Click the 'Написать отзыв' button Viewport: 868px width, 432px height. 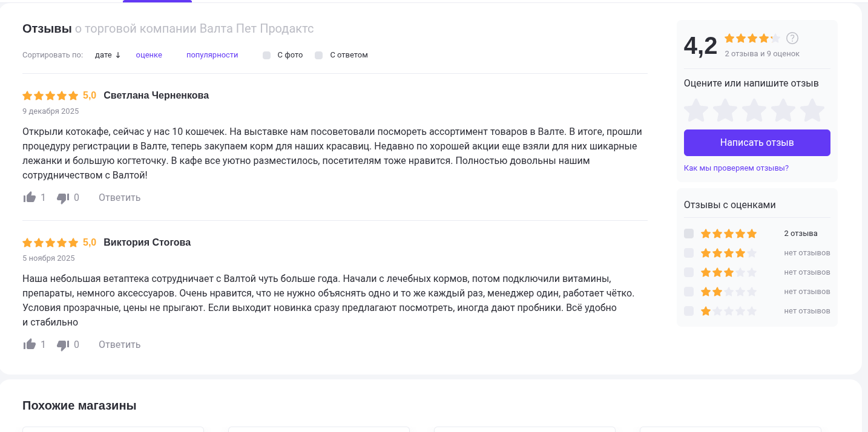point(757,143)
